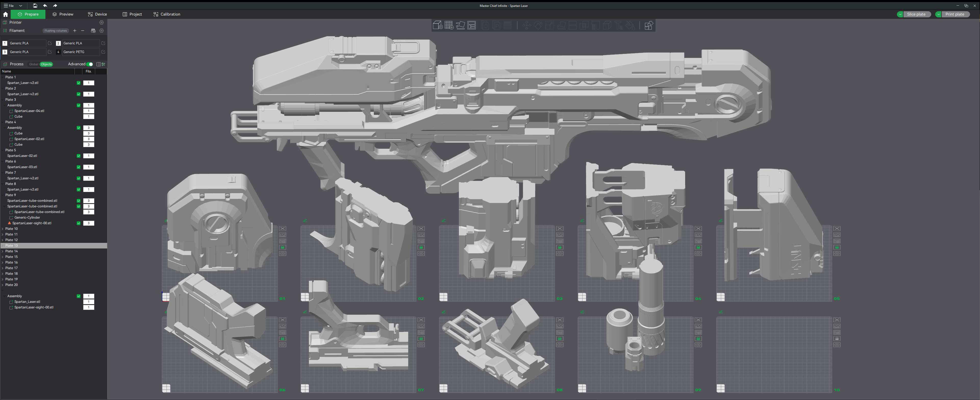Viewport: 980px width, 400px height.
Task: Collapse the Assembly under Plate 4
Action: [5, 128]
